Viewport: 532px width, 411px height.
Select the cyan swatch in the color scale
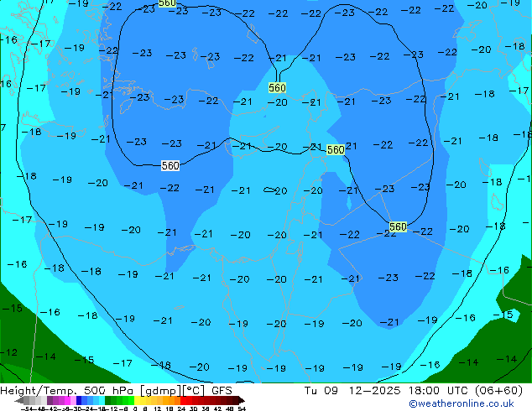tap(102, 400)
